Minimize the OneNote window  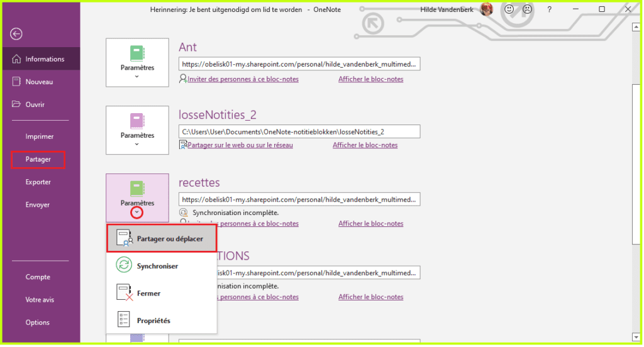point(576,9)
